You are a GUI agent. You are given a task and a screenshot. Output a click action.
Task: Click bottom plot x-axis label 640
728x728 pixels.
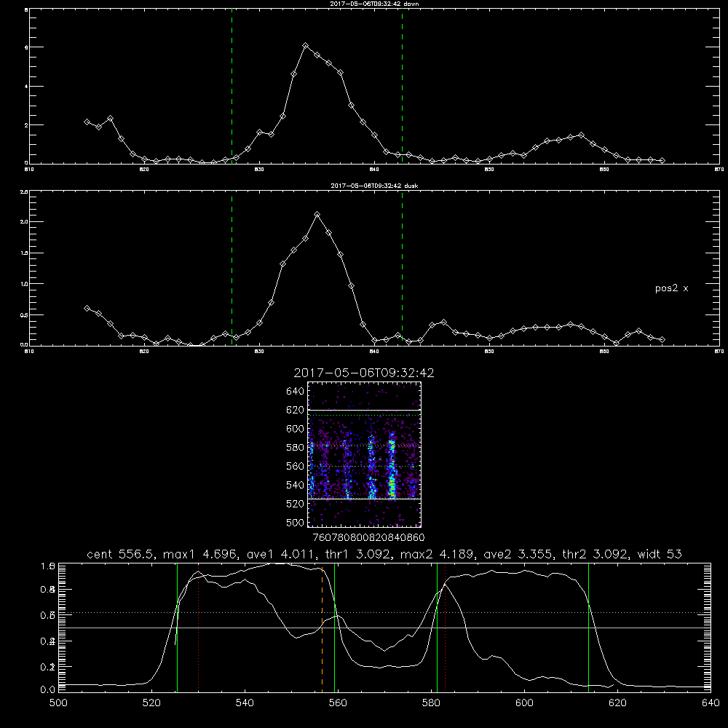coord(711,703)
